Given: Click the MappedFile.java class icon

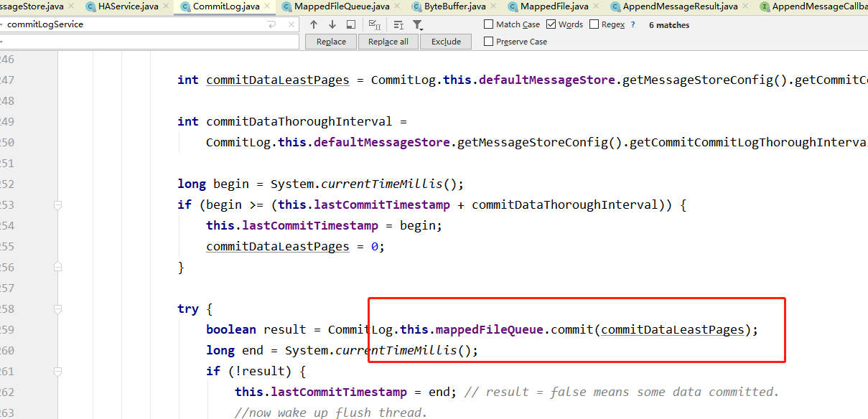Looking at the screenshot, I should pos(513,6).
